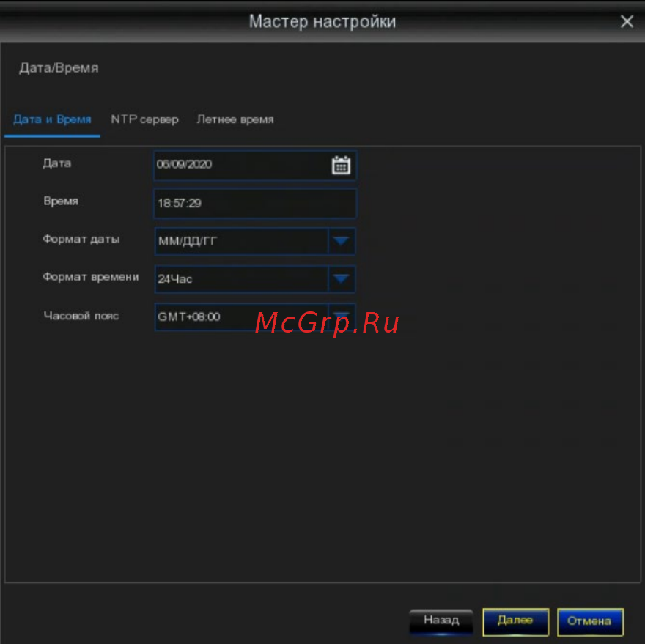Click the Дата field label
Screen dimensions: 645x644
click(57, 163)
